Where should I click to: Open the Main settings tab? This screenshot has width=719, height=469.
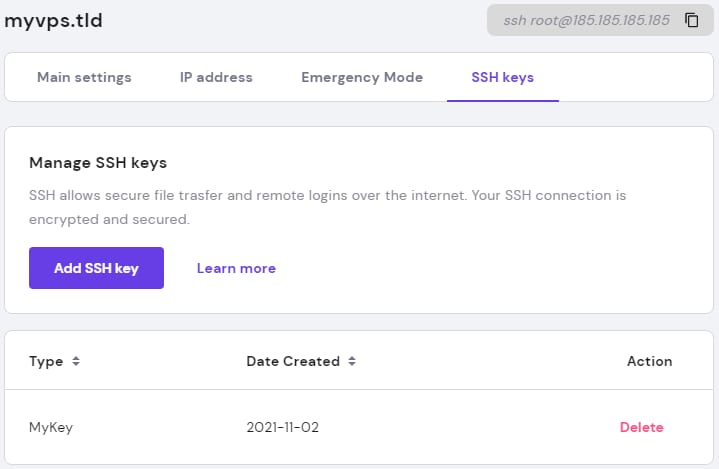point(84,77)
